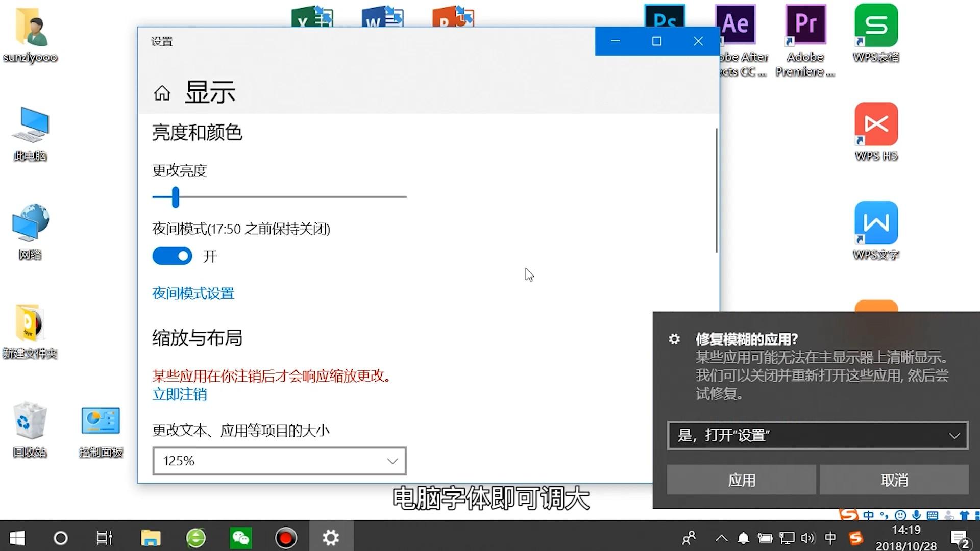This screenshot has width=980, height=551.
Task: Click the Sogou input toolbar S logo
Action: tap(849, 514)
